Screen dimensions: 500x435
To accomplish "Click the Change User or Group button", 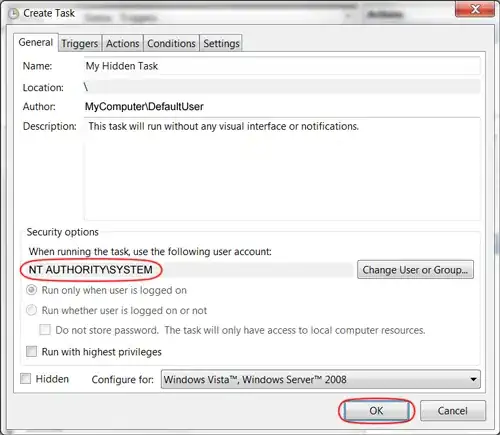I will (x=415, y=270).
